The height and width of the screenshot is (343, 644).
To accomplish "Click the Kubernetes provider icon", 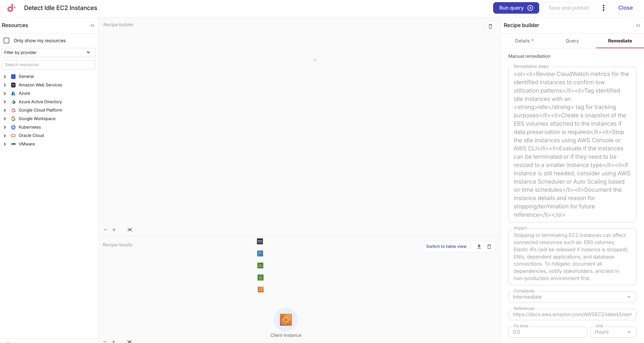I will click(x=13, y=127).
